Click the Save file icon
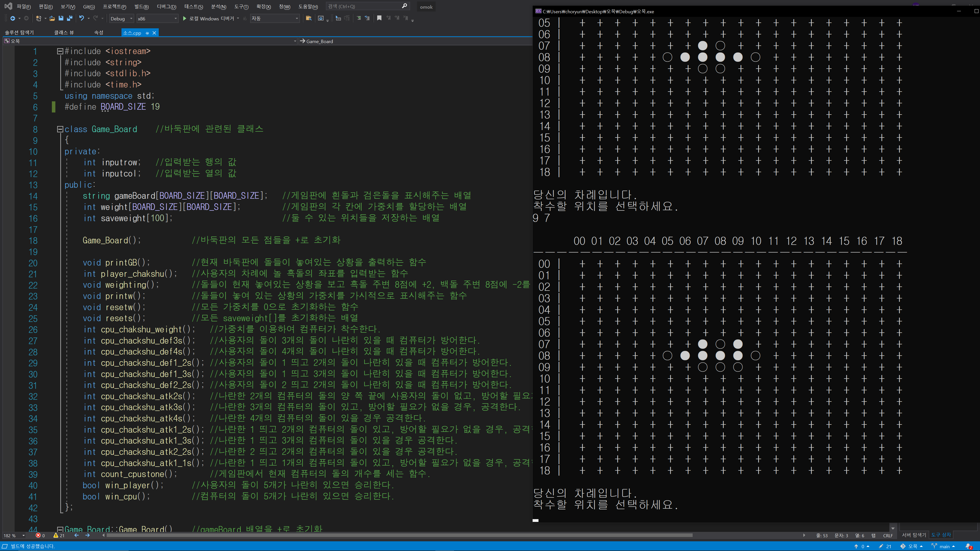This screenshot has height=551, width=980. pyautogui.click(x=61, y=18)
